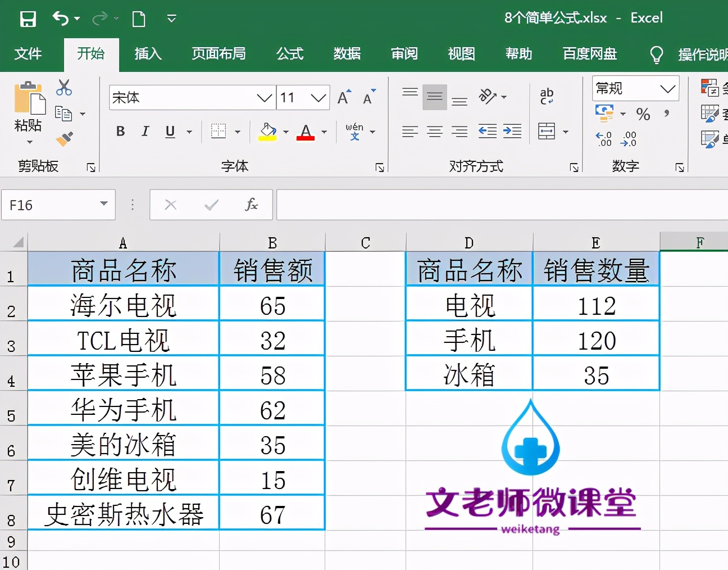728x570 pixels.
Task: Save the workbook via quick access toolbar
Action: click(28, 19)
